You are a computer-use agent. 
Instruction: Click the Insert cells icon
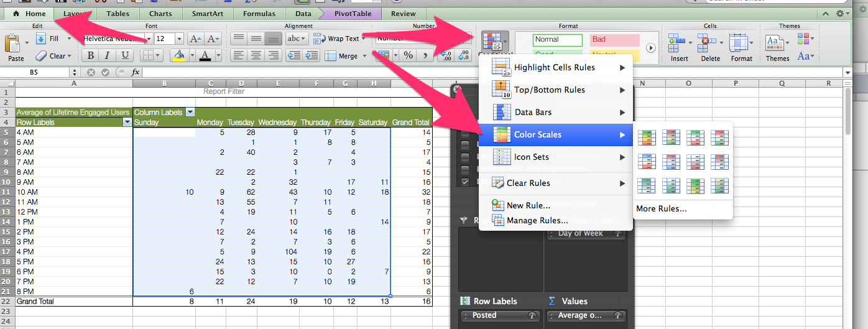click(x=676, y=43)
